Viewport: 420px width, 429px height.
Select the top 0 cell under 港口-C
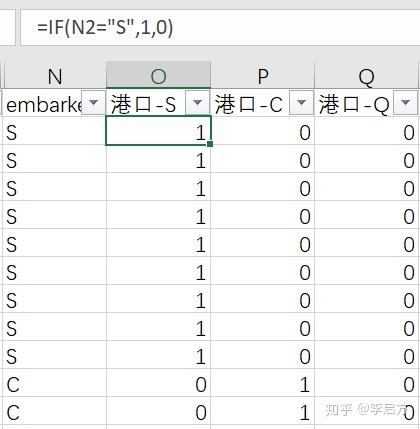click(x=263, y=130)
